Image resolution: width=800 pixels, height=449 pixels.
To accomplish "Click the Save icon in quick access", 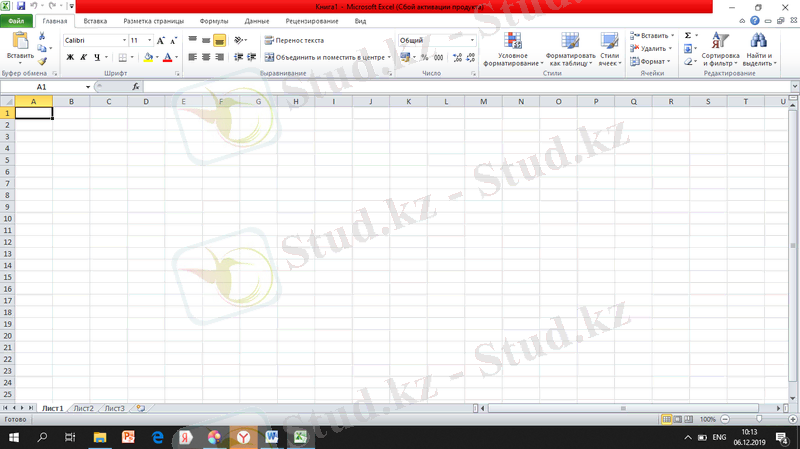I will (21, 6).
